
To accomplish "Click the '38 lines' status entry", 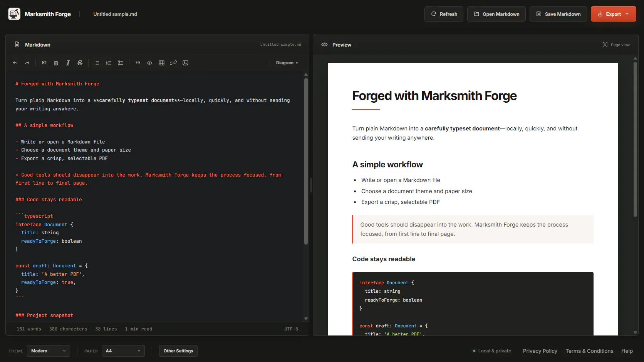I will 106,329.
